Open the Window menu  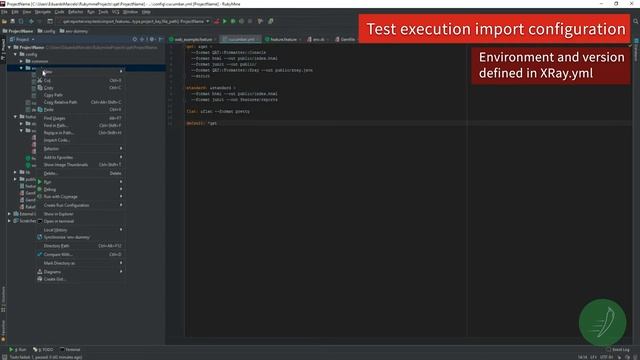(130, 12)
